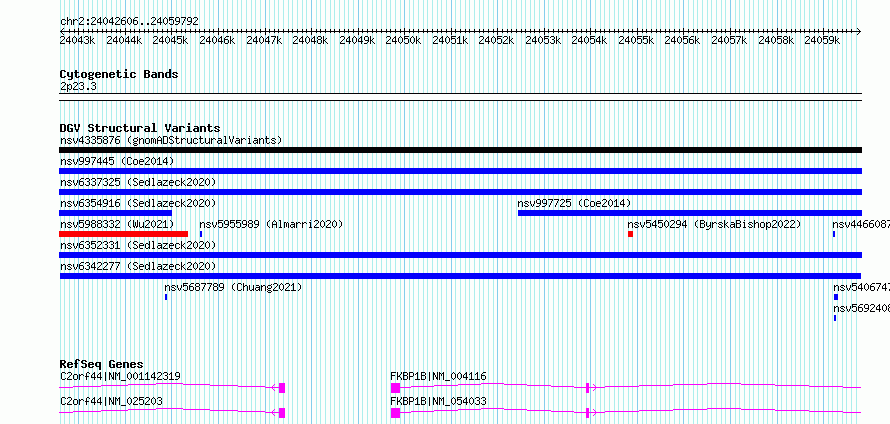Open the nsv5988332 (Wu2021) label
The width and height of the screenshot is (890, 424).
[117, 224]
